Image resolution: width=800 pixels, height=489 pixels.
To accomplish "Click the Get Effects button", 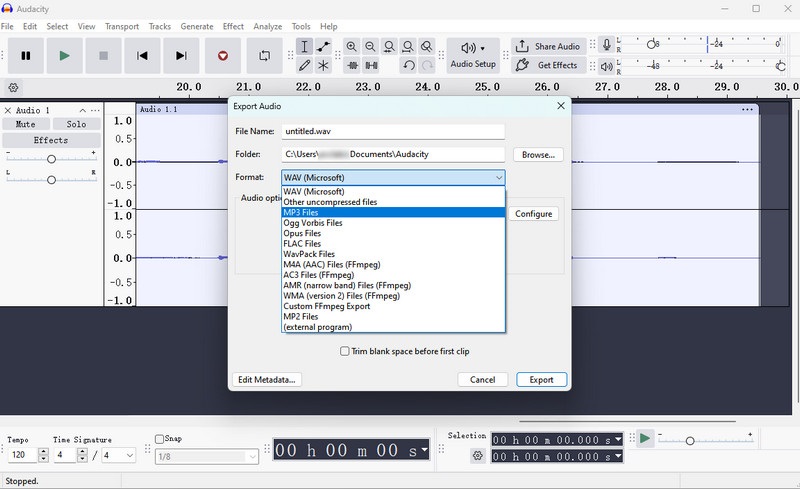I will tap(548, 65).
